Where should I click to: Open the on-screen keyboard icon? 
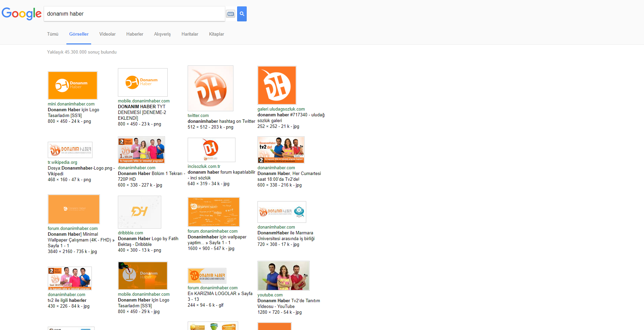[231, 14]
